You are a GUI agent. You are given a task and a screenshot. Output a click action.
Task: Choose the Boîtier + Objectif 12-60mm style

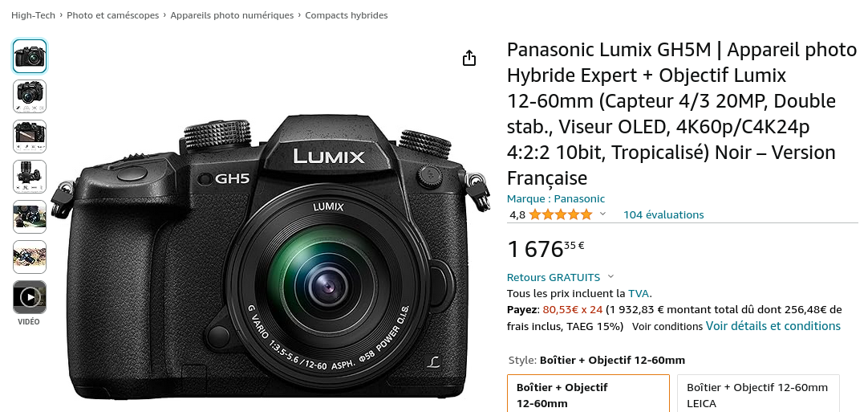point(589,394)
